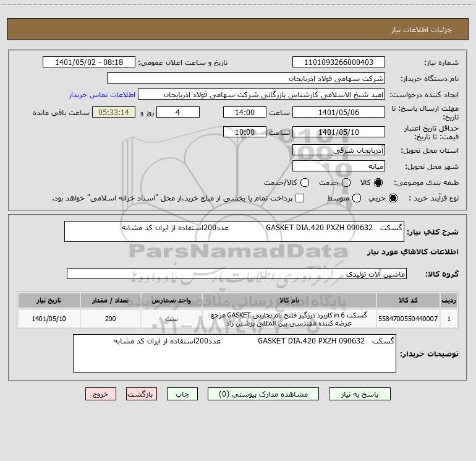The image size is (476, 461).
Task: Click the need date cell 1401/05/10
Action: point(49,319)
